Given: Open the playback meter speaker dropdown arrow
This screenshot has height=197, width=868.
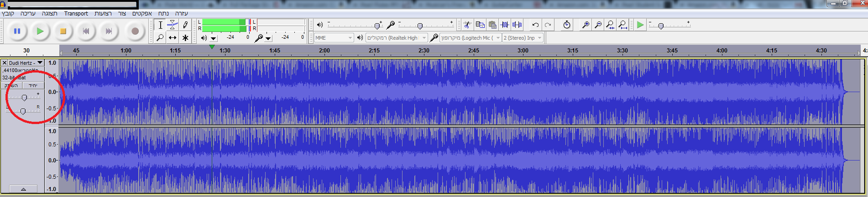Looking at the screenshot, I should tap(214, 38).
